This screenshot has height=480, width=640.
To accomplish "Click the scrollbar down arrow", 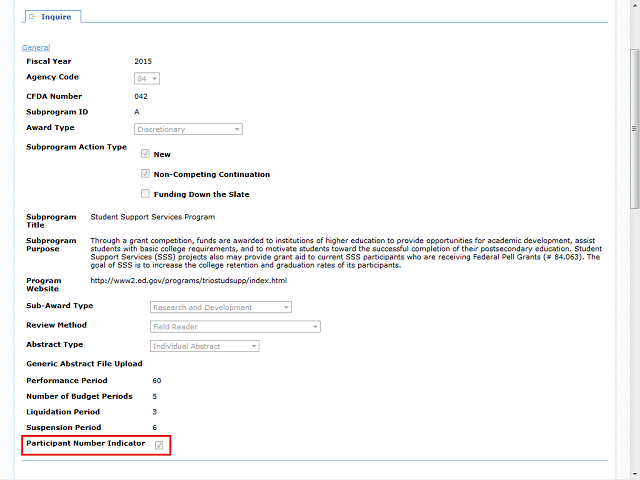I will click(x=634, y=475).
